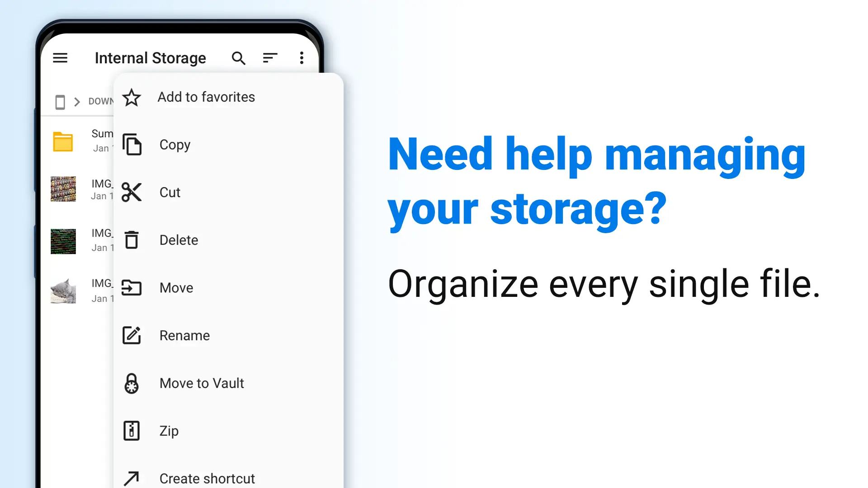The height and width of the screenshot is (488, 868).
Task: Click the Move to Vault icon
Action: tap(132, 383)
